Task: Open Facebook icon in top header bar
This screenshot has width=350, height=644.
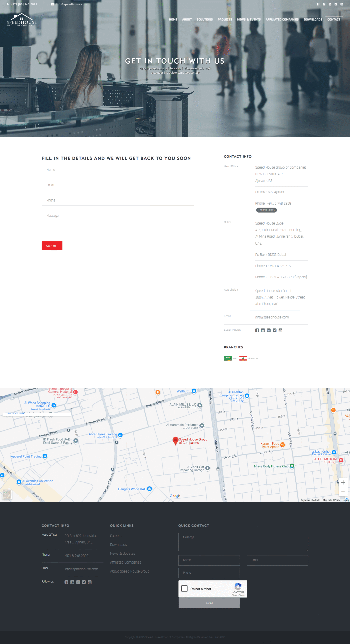Action: [x=318, y=4]
